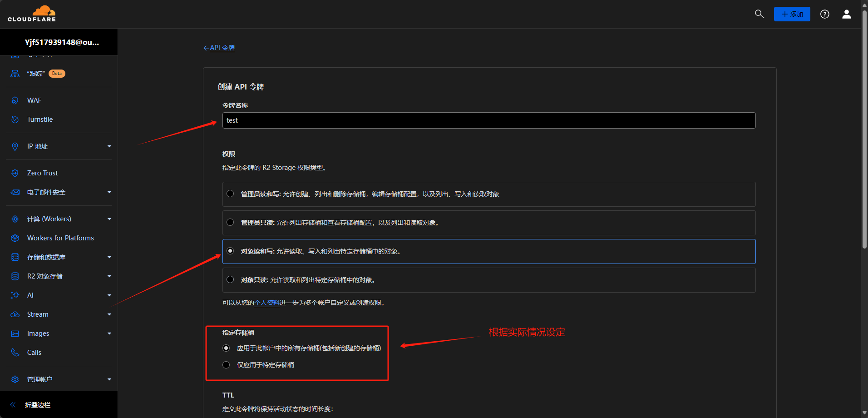Expand the AI menu arrow
Screen dimensions: 868x418
pos(109,295)
